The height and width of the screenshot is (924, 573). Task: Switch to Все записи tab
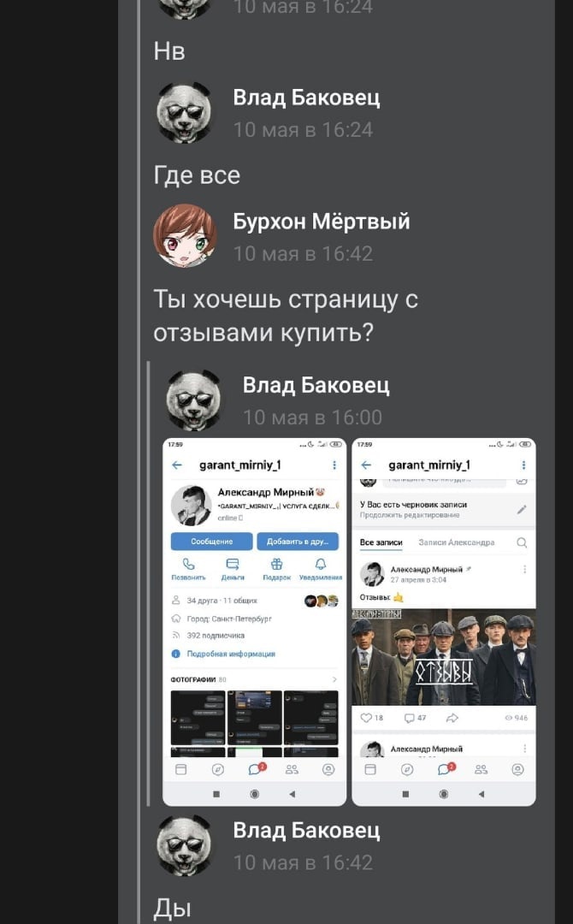[x=381, y=542]
